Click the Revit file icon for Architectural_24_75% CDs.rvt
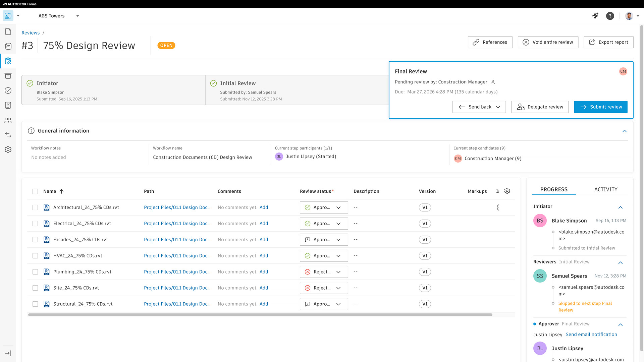 click(x=47, y=207)
